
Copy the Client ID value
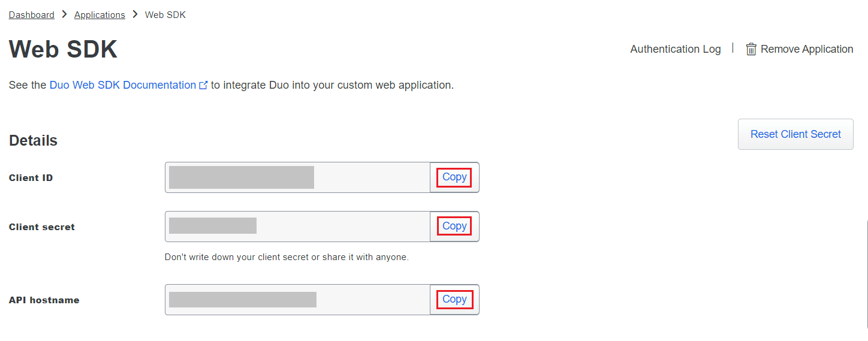pyautogui.click(x=454, y=177)
